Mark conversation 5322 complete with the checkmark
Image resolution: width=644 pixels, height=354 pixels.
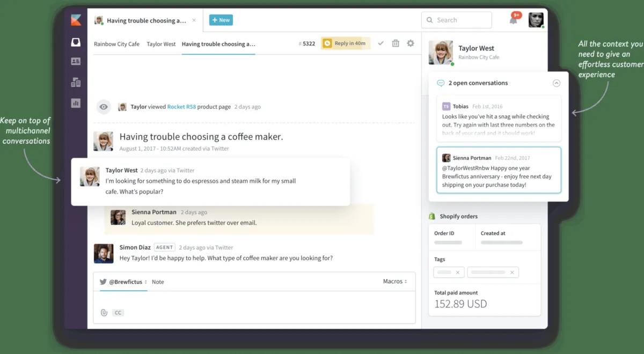click(381, 43)
